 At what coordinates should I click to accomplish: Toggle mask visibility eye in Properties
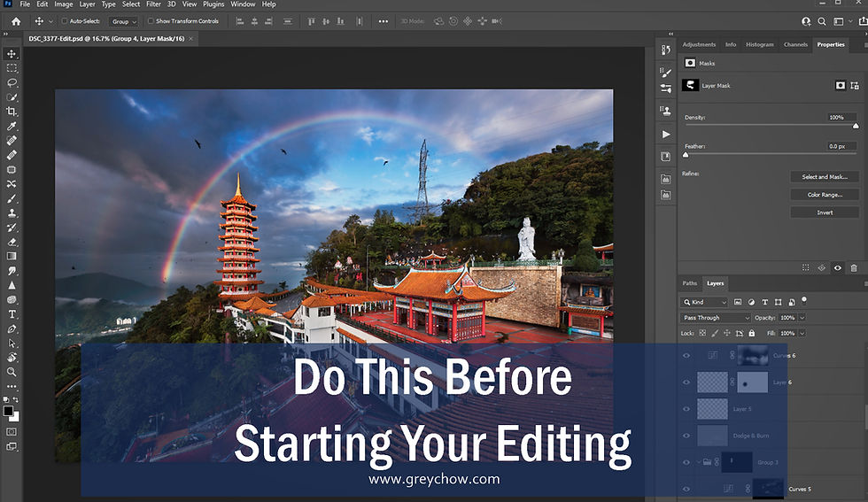838,268
